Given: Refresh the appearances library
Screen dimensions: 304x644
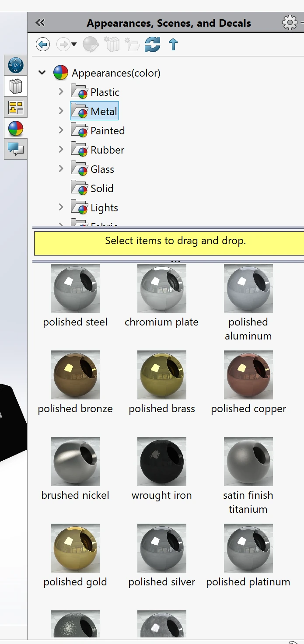Looking at the screenshot, I should tap(153, 44).
